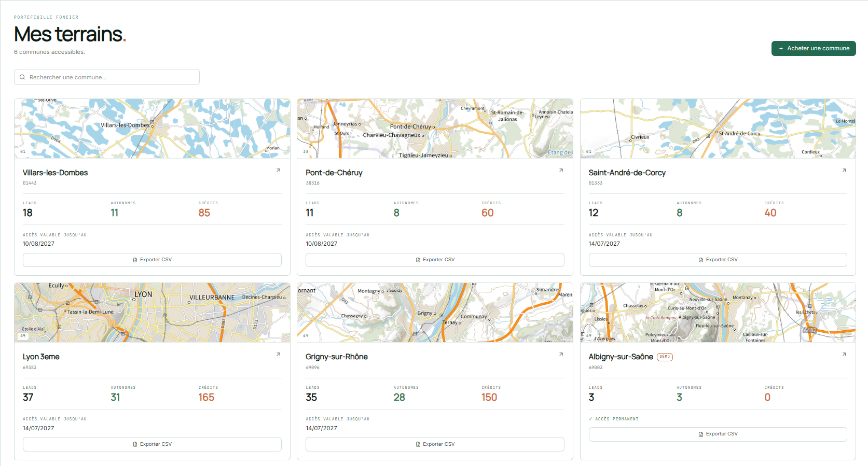Click postal code 69003 under Albigny-sur-Saône
The width and height of the screenshot is (868, 466).
[x=596, y=368]
